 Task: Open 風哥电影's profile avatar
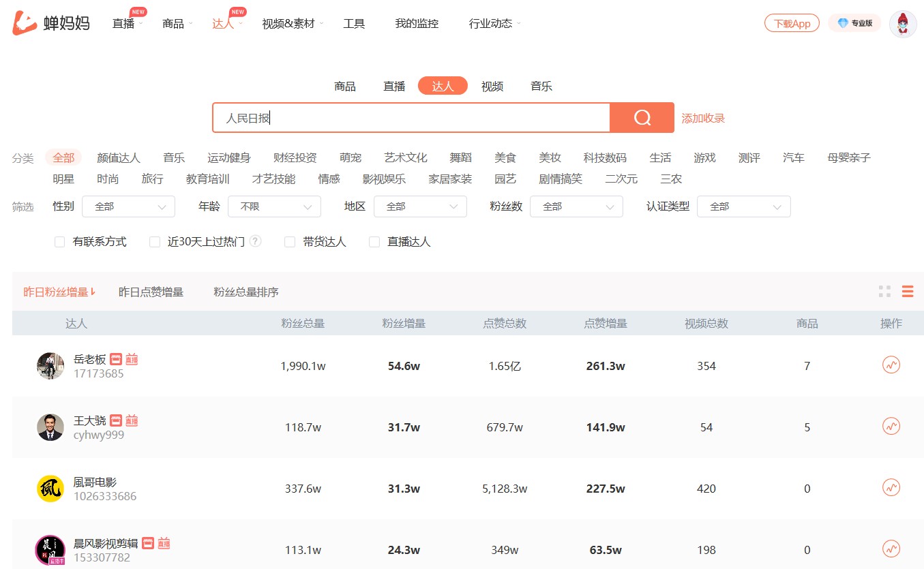click(x=50, y=489)
